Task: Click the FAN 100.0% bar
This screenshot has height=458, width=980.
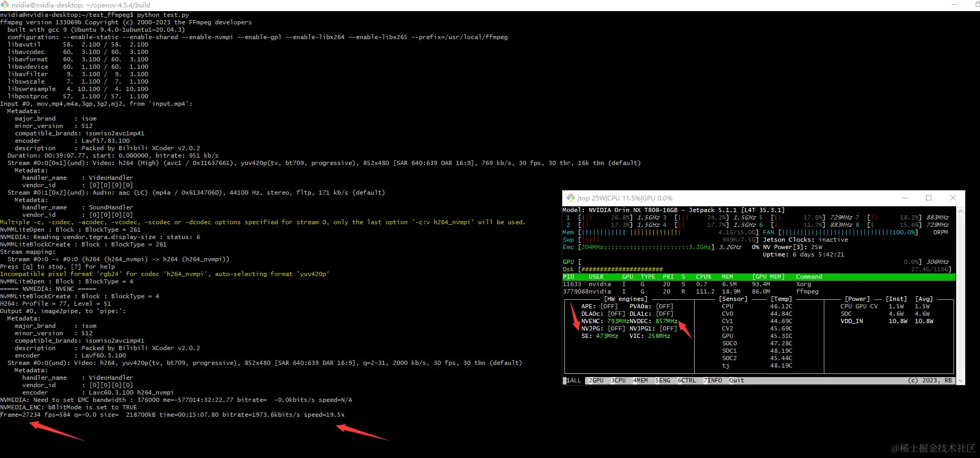Action: click(849, 232)
